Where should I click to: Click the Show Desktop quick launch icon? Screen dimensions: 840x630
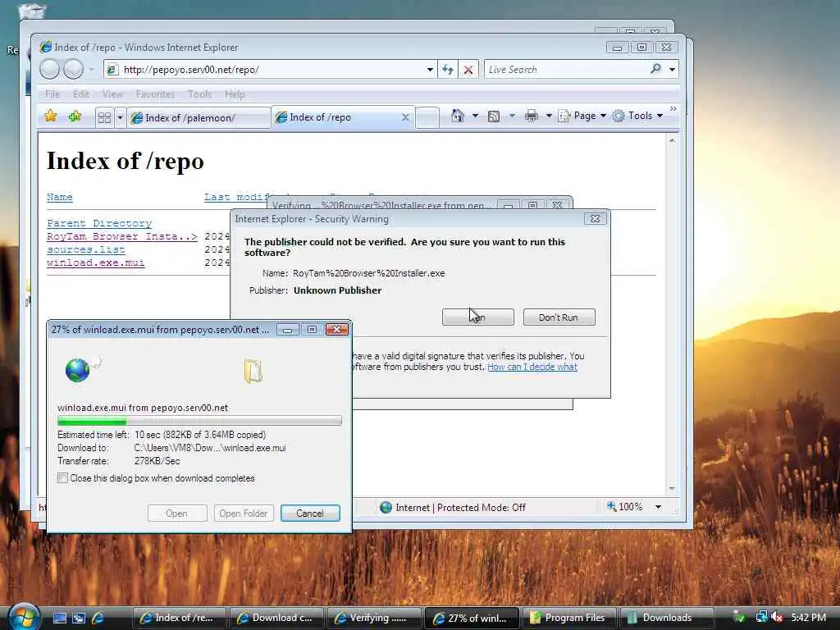click(x=59, y=618)
